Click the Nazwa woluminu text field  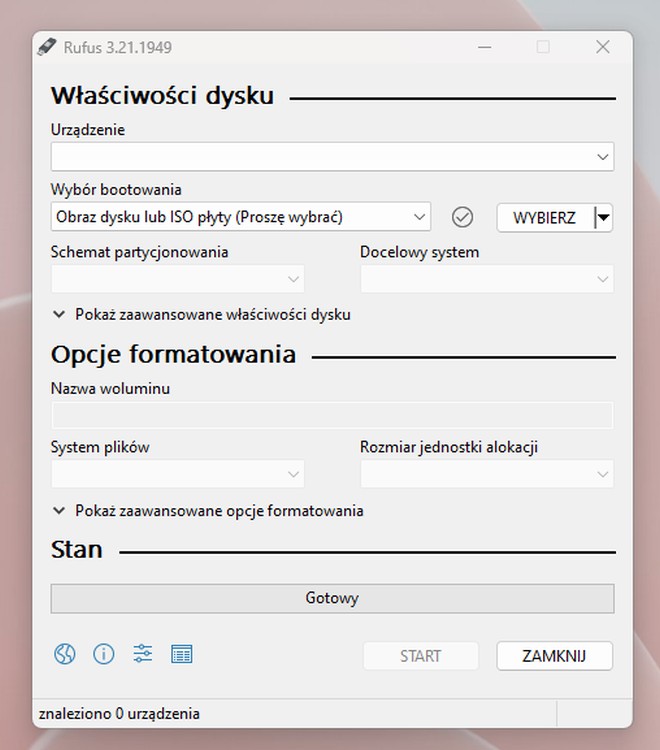(x=332, y=415)
